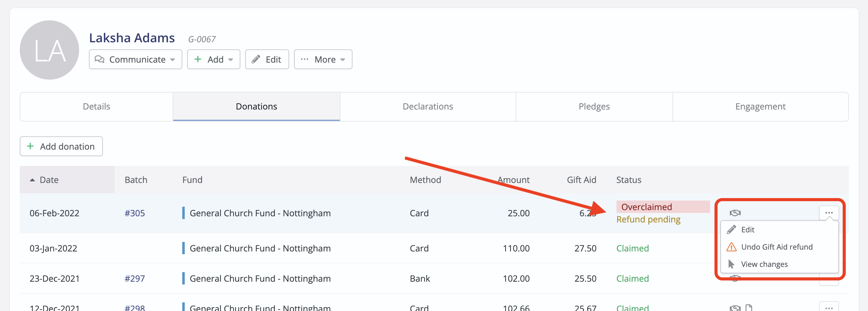The width and height of the screenshot is (868, 311).
Task: Click the warning triangle beside Undo Gift Aid refund
Action: click(731, 247)
